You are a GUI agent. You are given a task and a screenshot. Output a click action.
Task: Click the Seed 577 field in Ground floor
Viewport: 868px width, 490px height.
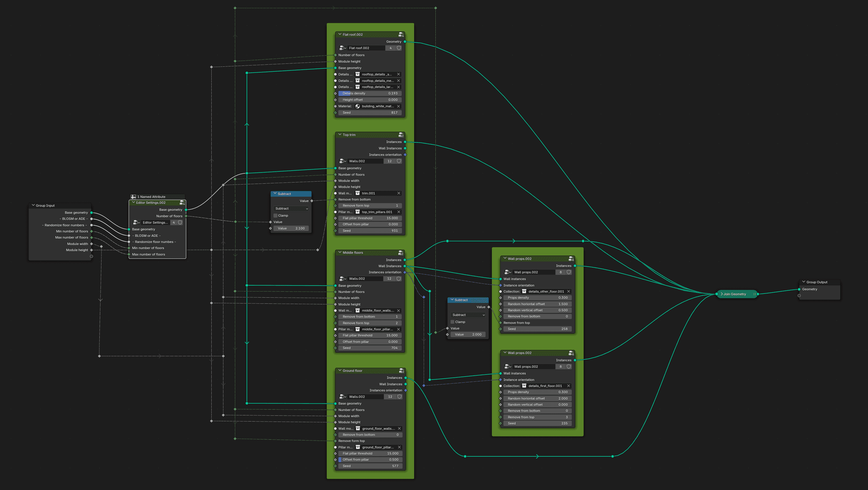pos(370,466)
